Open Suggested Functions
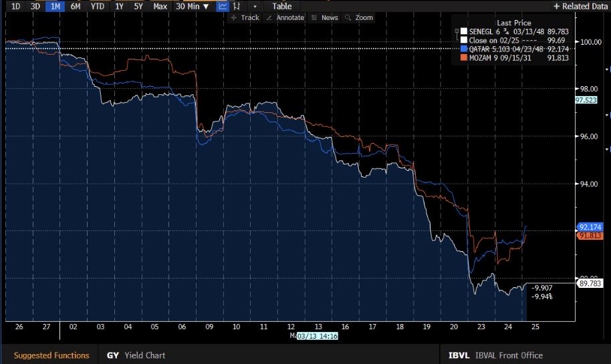This screenshot has width=611, height=364. (51, 355)
